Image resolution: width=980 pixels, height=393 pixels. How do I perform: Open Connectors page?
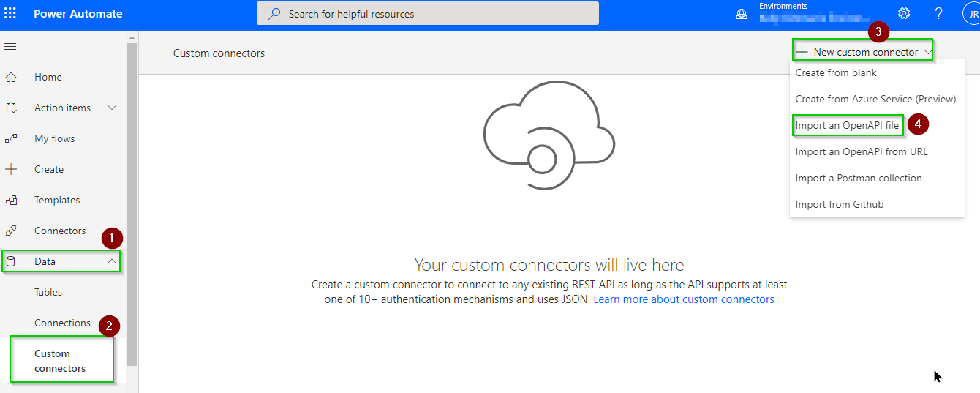[x=60, y=231]
